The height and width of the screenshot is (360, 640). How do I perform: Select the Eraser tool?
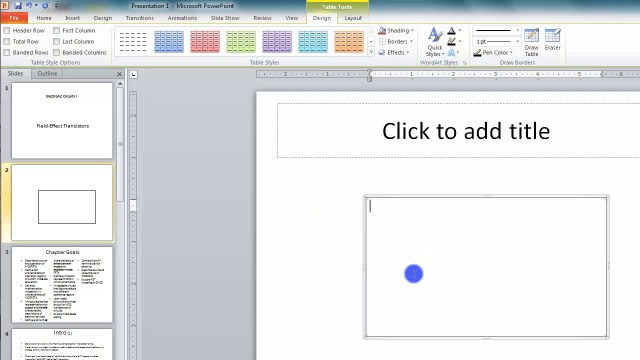(552, 40)
